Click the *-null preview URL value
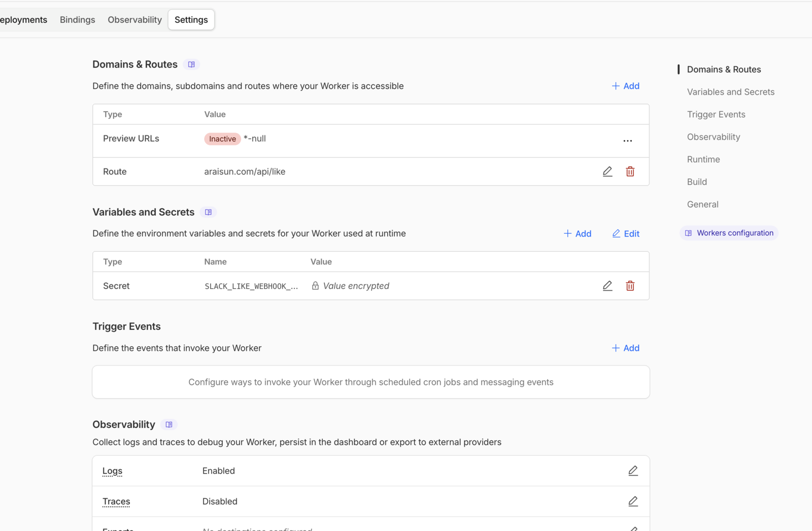 [x=255, y=139]
